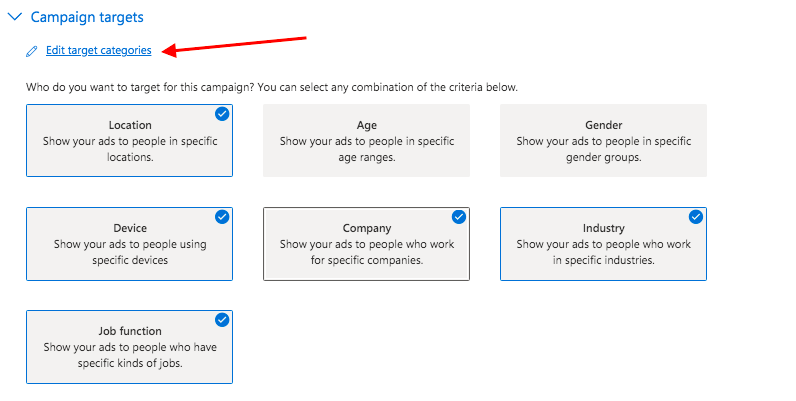Toggle the Company targeting card
This screenshot has height=401, width=796.
(x=367, y=244)
